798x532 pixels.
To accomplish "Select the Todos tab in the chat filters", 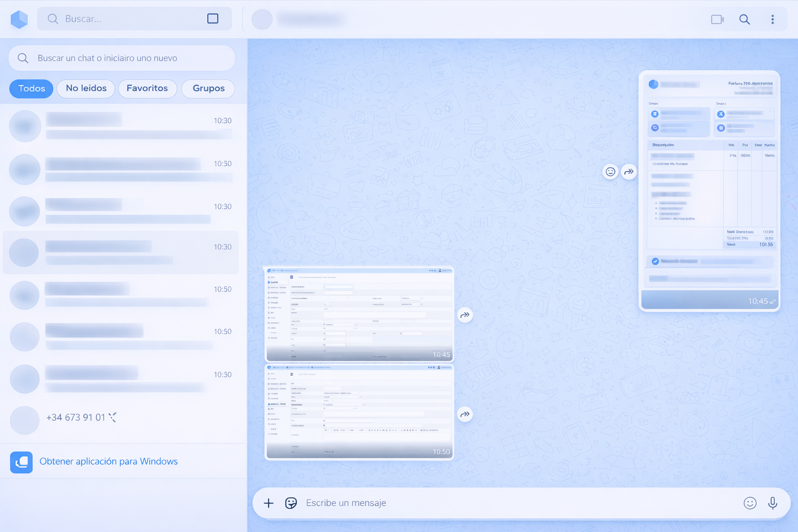I will 31,88.
